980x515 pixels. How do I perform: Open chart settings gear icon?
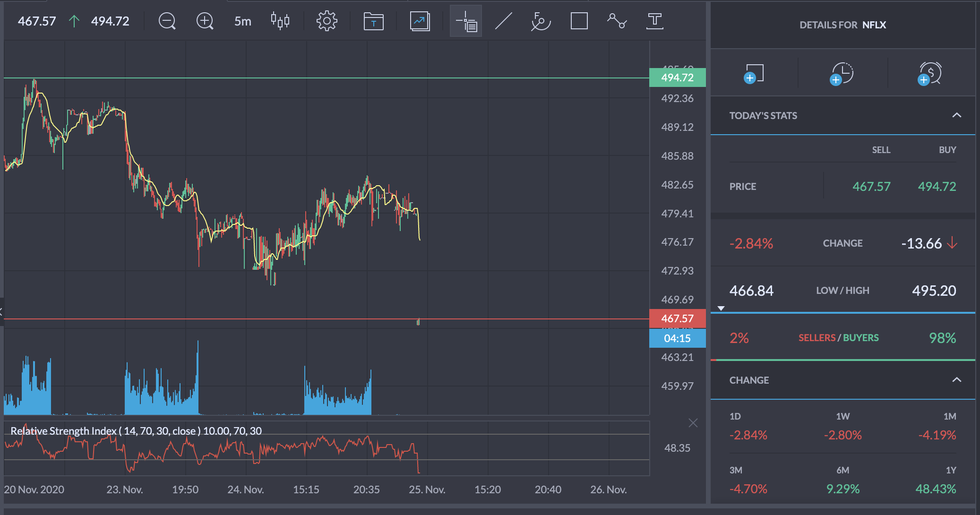pos(327,21)
